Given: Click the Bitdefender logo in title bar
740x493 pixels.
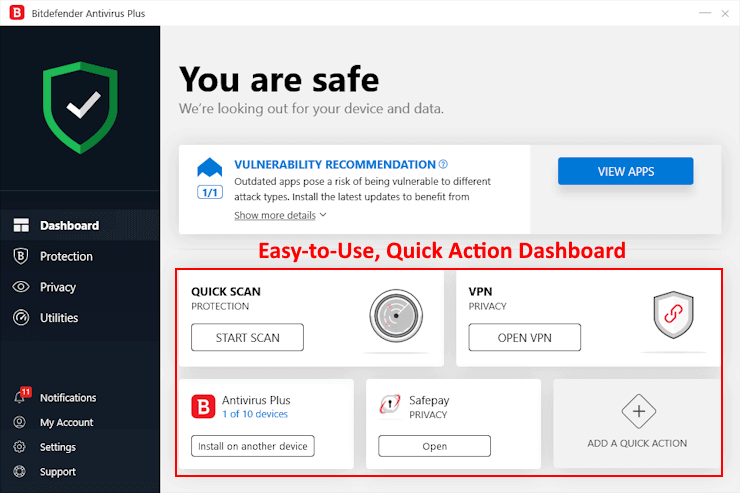Looking at the screenshot, I should 14,12.
